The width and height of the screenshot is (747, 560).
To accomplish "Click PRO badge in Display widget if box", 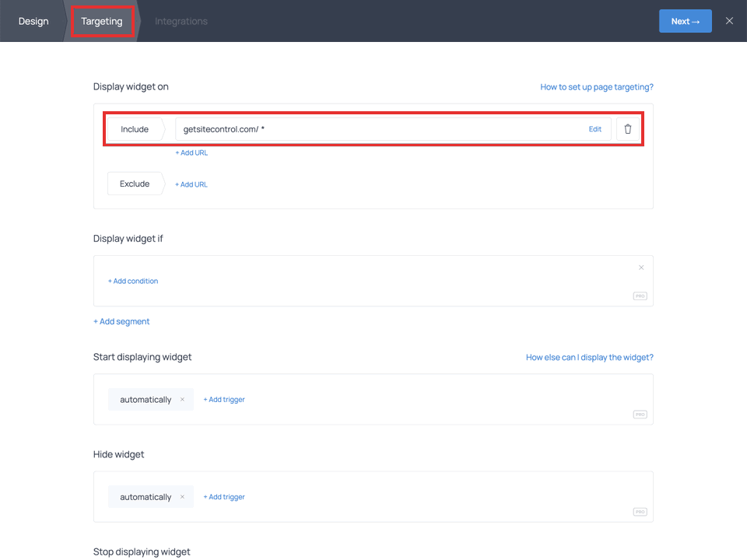I will pyautogui.click(x=640, y=296).
